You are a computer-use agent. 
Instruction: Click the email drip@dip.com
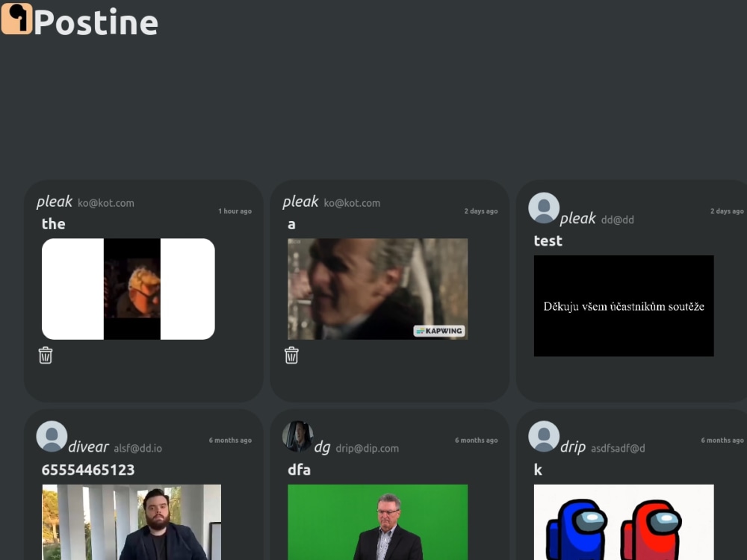coord(368,449)
